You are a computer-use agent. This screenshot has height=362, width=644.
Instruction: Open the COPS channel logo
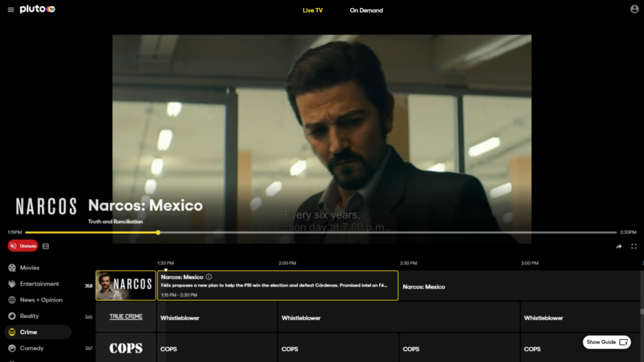coord(126,348)
